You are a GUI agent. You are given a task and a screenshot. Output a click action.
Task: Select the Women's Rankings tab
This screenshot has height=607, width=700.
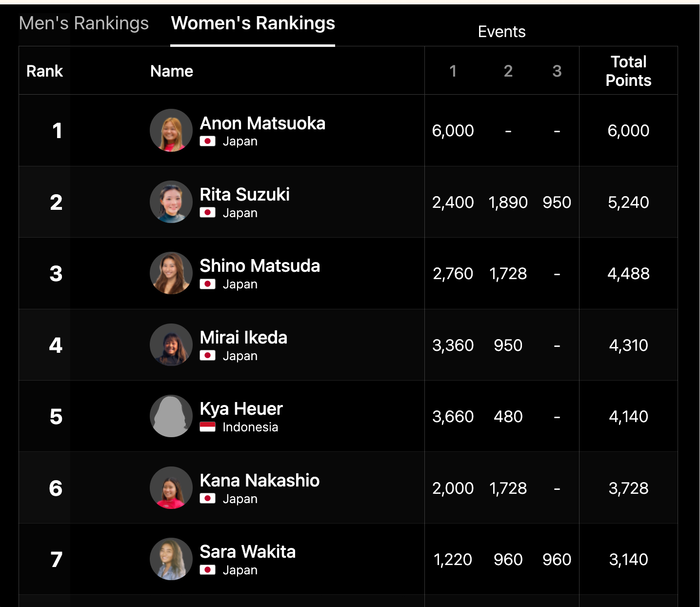[x=253, y=23]
